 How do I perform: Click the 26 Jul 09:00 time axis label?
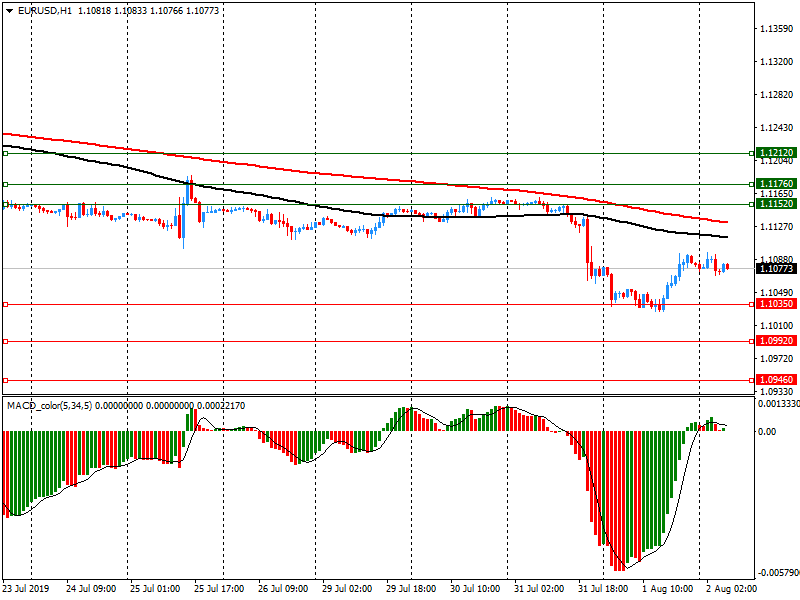pos(283,589)
